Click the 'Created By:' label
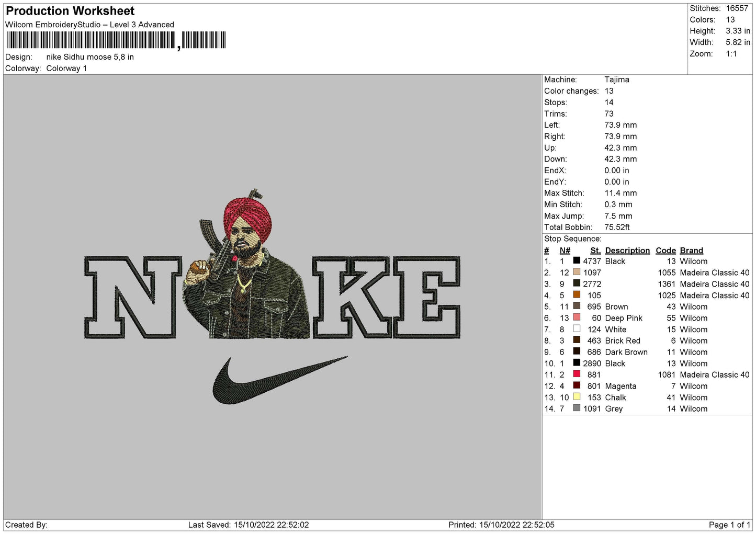 [x=26, y=525]
